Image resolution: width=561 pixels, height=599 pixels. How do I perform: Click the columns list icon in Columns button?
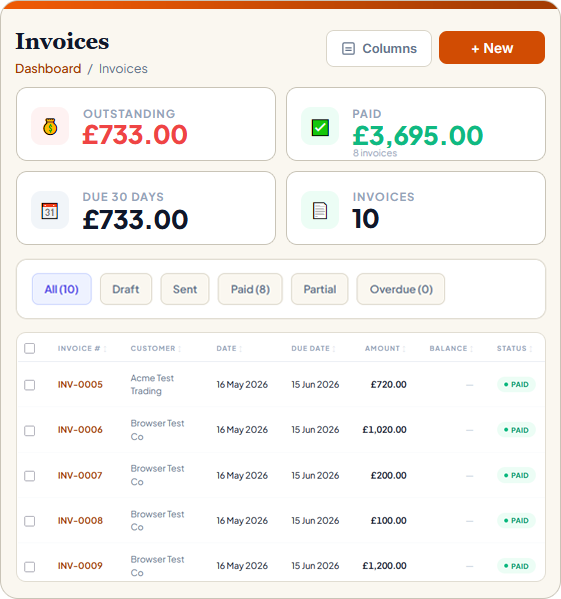(x=348, y=49)
